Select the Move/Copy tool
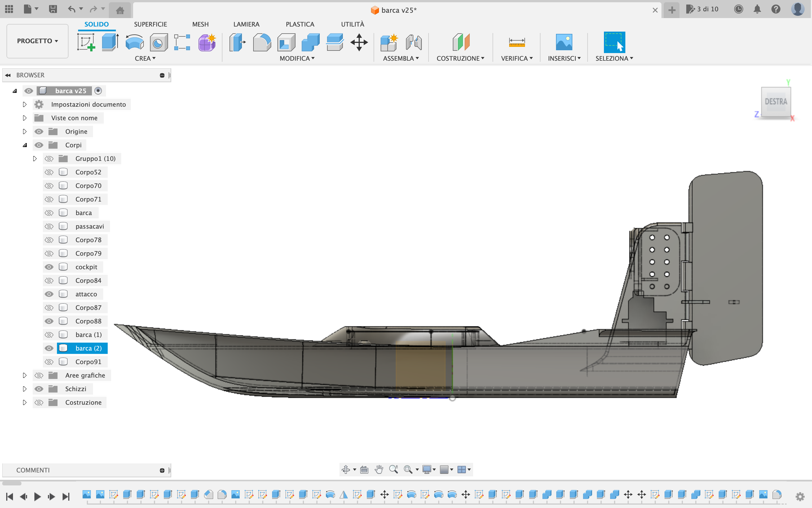812x508 pixels. [x=359, y=42]
